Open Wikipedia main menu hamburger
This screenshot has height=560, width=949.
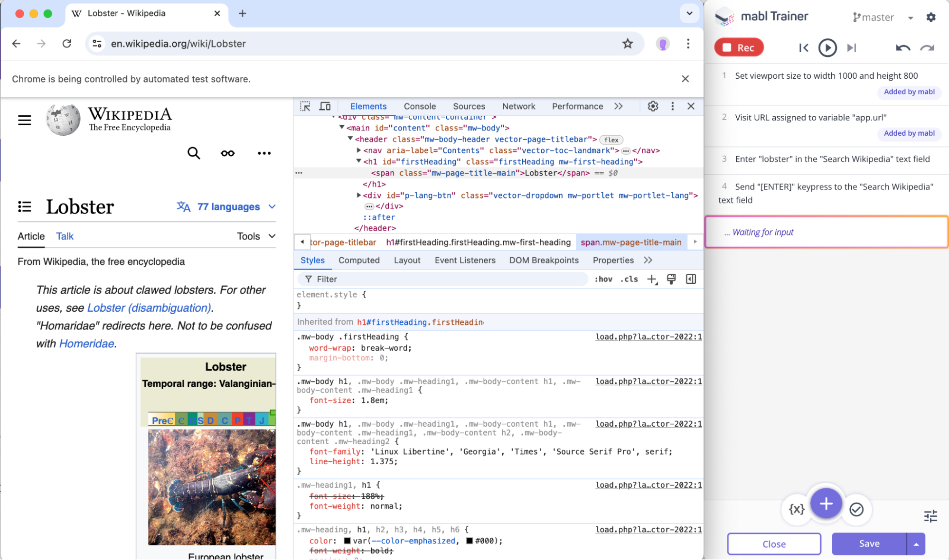[x=25, y=120]
